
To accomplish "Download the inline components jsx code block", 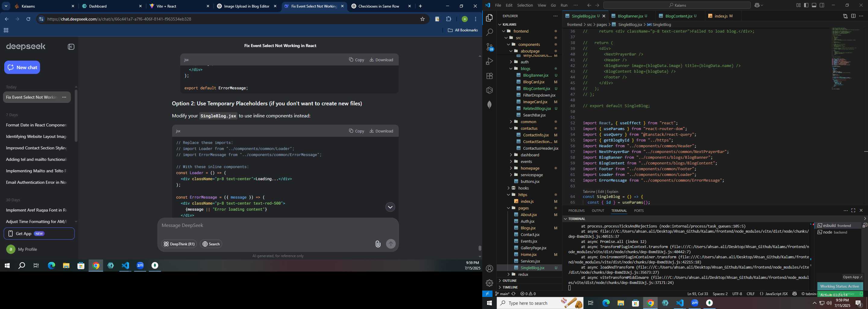I will tap(382, 131).
